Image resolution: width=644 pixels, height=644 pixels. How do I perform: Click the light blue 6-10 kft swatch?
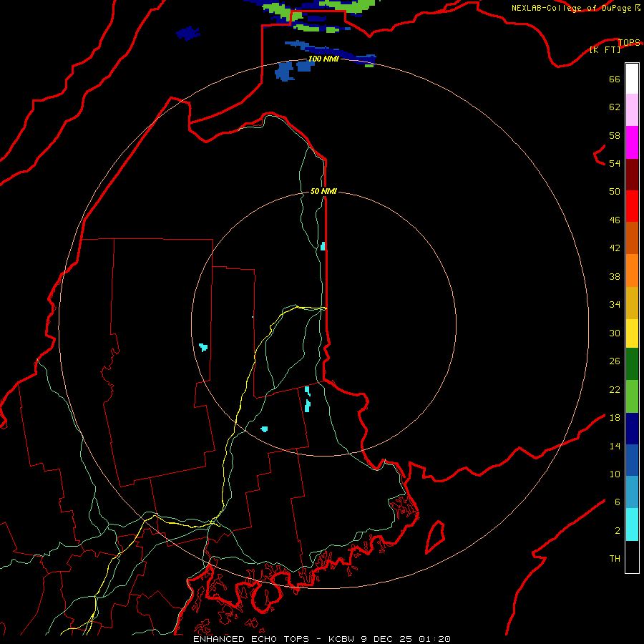[632, 492]
